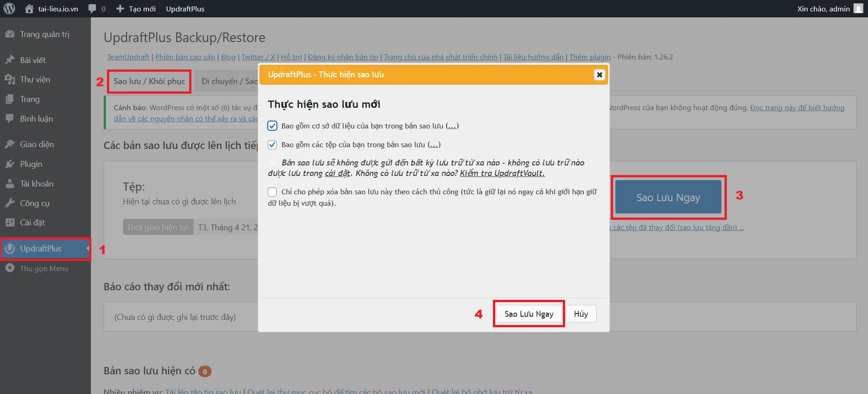Expand database options (...) link
The height and width of the screenshot is (394, 868).
tap(452, 126)
